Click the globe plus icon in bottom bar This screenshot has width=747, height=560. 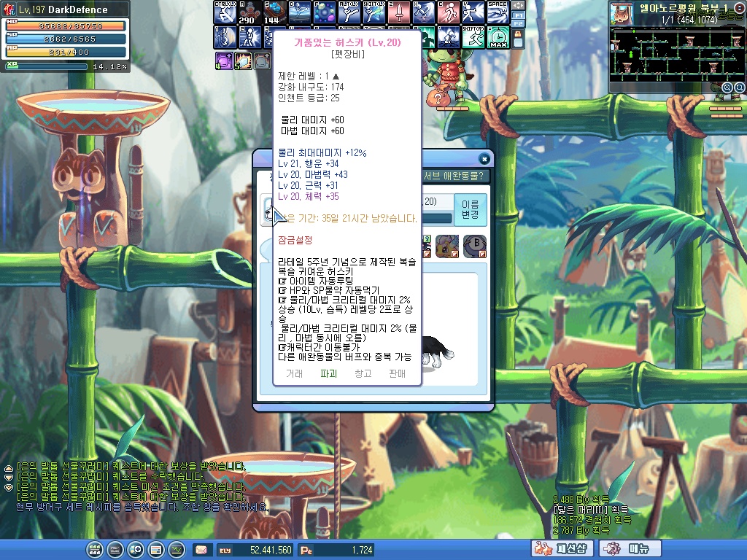pyautogui.click(x=135, y=550)
